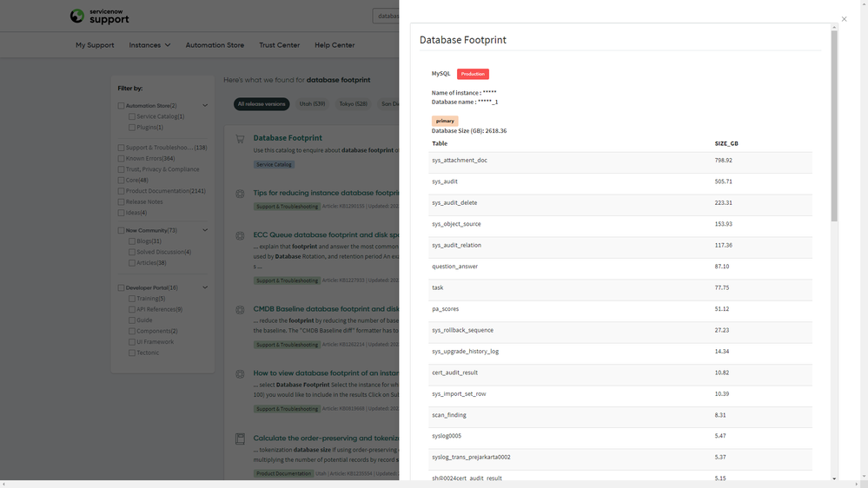Open the Database Footprint search result

pos(288,138)
